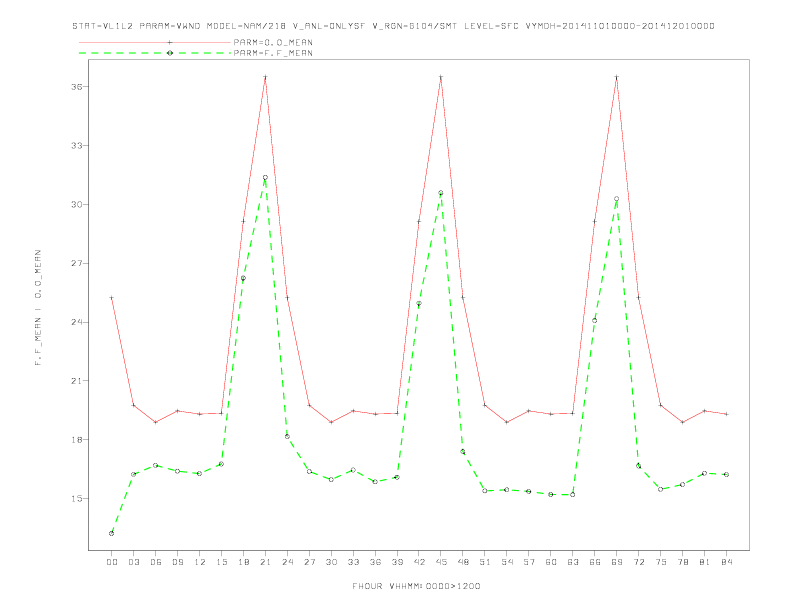Image resolution: width=792 pixels, height=612 pixels.
Task: Click the x-axis tick label 51
Action: pos(485,562)
